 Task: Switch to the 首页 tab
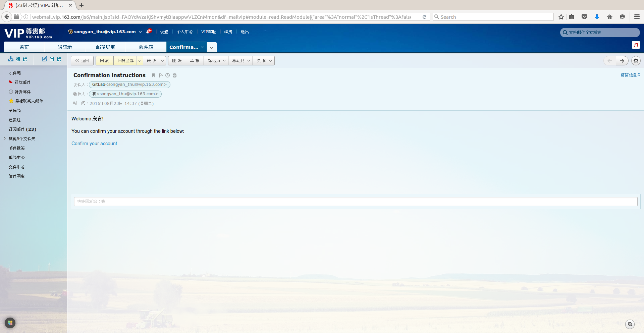pyautogui.click(x=24, y=47)
